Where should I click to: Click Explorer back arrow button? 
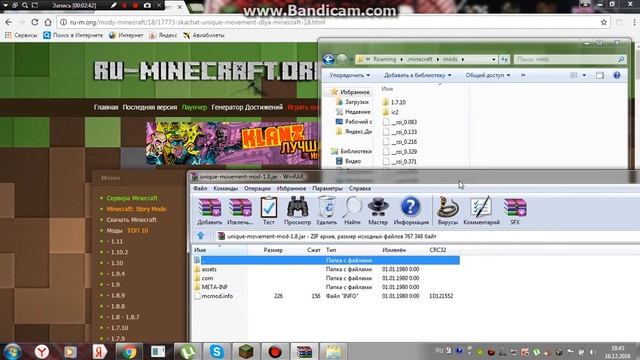(x=329, y=59)
